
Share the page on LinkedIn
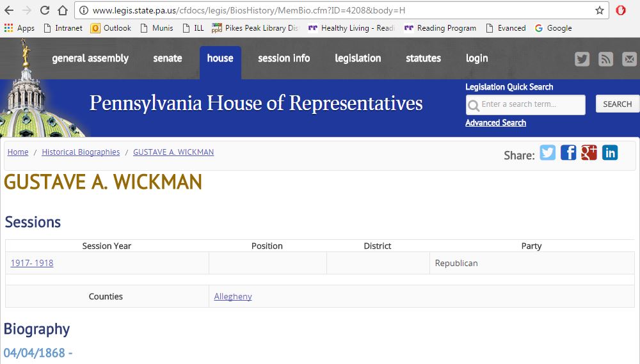[610, 153]
